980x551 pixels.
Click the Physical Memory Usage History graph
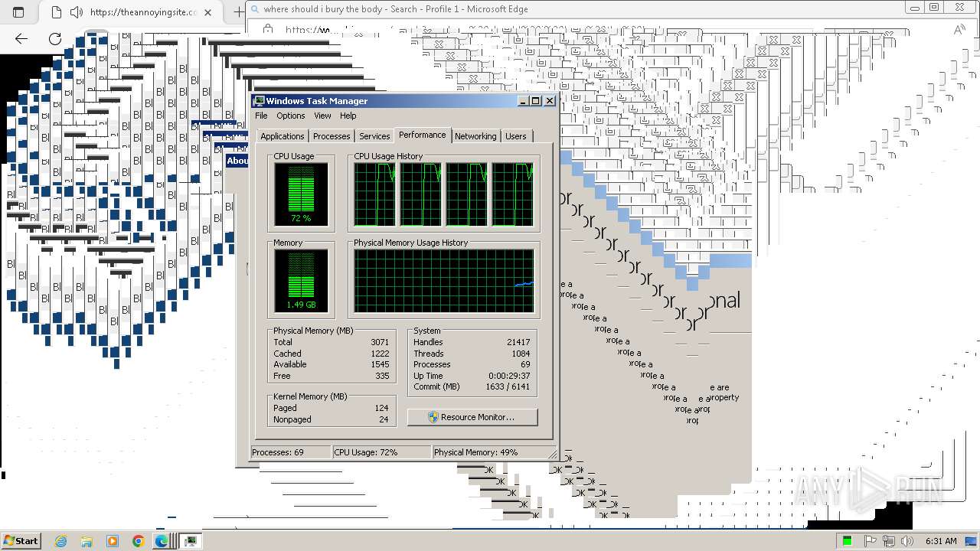(444, 281)
